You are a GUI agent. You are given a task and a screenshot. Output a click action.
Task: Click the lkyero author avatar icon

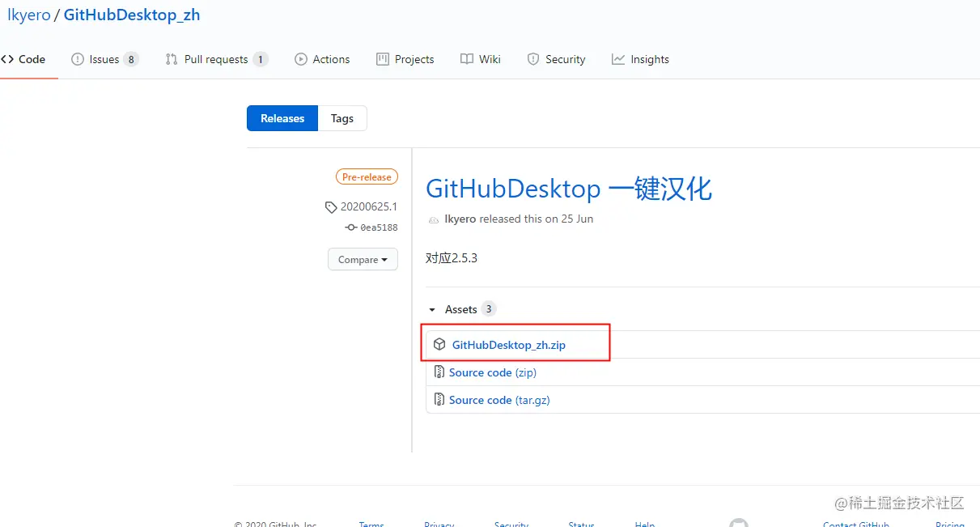coord(434,219)
